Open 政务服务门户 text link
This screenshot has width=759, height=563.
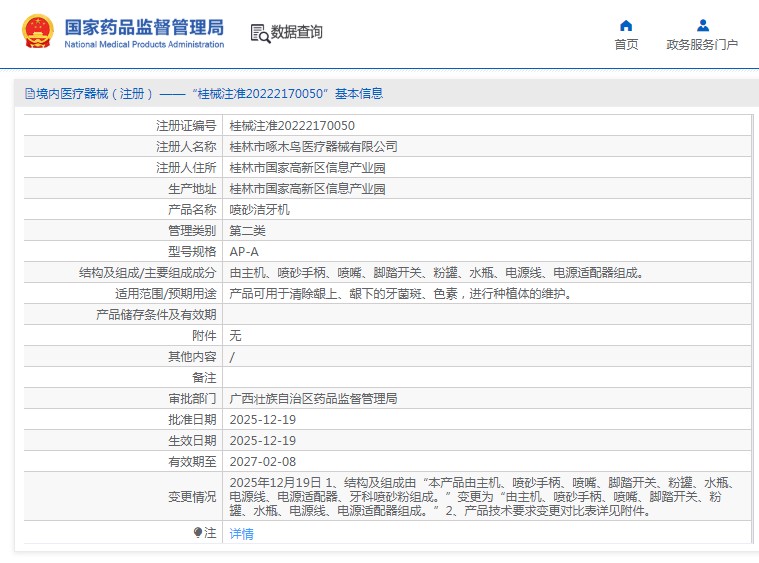[x=702, y=45]
